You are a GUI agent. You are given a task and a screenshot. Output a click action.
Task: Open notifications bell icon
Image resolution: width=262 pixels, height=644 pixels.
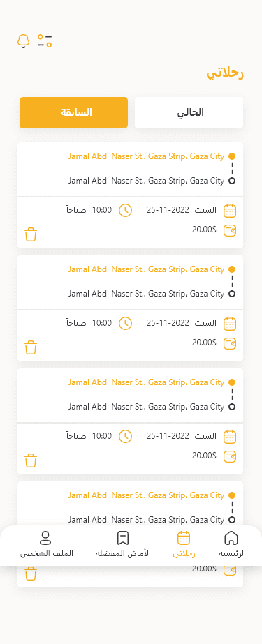(x=24, y=41)
